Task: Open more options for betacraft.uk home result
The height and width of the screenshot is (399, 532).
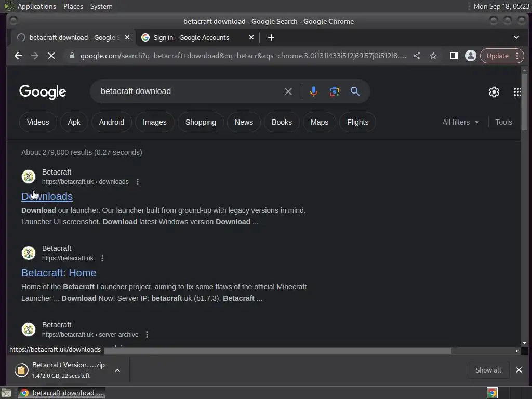Action: coord(102,258)
